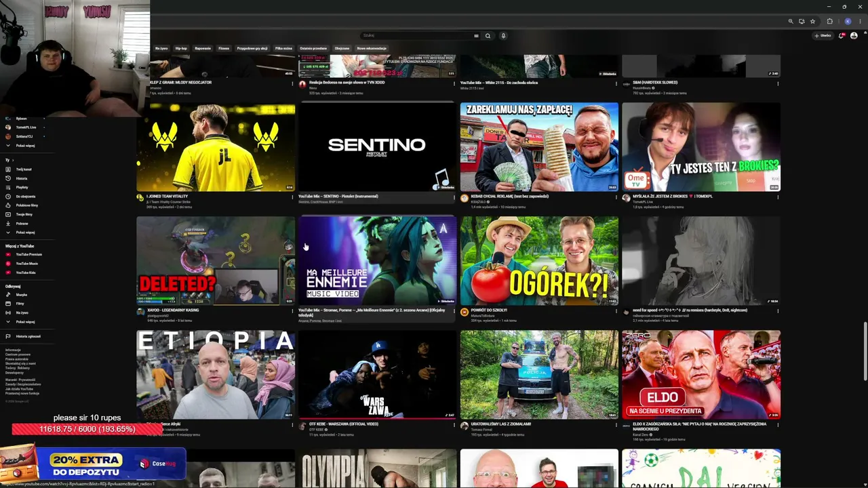868x488 pixels.
Task: Open options menu for XAYOO - LEGENDARNY KASING video
Action: pyautogui.click(x=292, y=311)
